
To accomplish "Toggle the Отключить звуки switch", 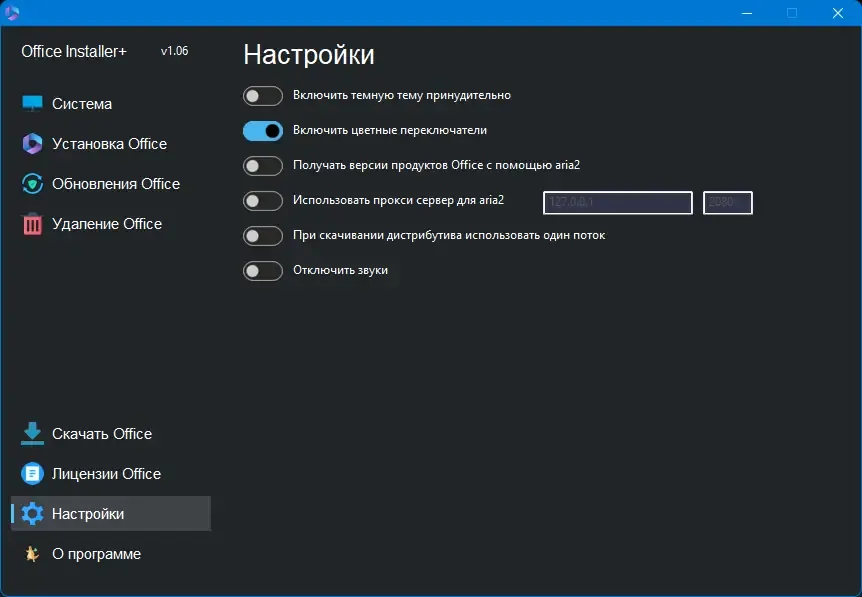I will [263, 270].
